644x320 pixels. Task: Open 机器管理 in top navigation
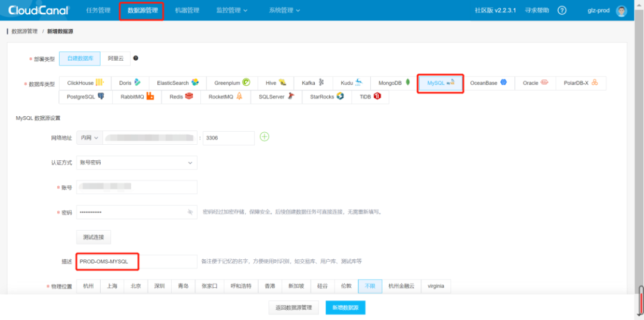[187, 10]
